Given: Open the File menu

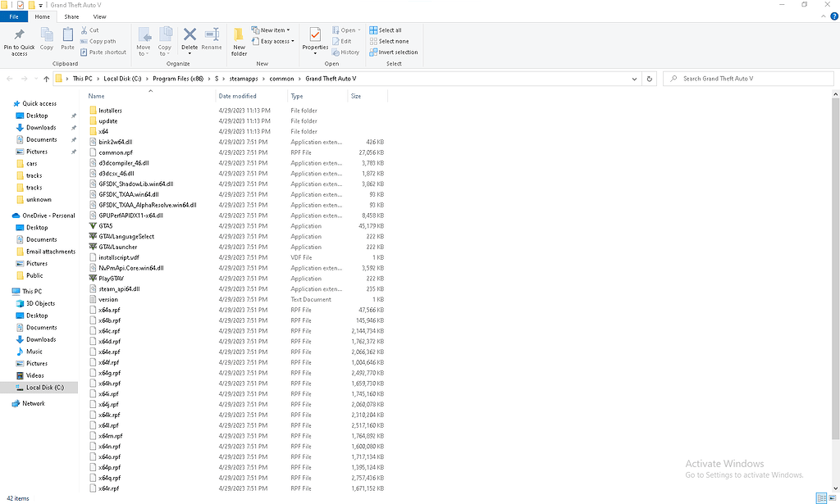Looking at the screenshot, I should 14,16.
